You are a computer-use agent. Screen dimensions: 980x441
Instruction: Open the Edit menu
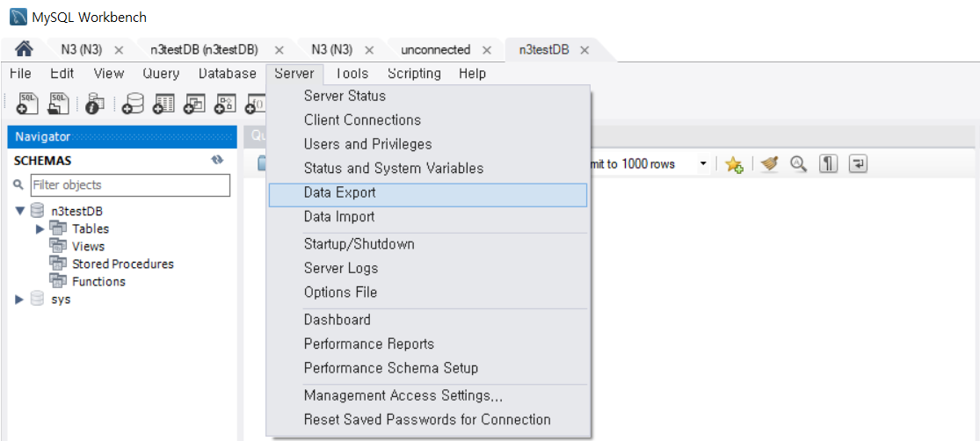(x=62, y=74)
